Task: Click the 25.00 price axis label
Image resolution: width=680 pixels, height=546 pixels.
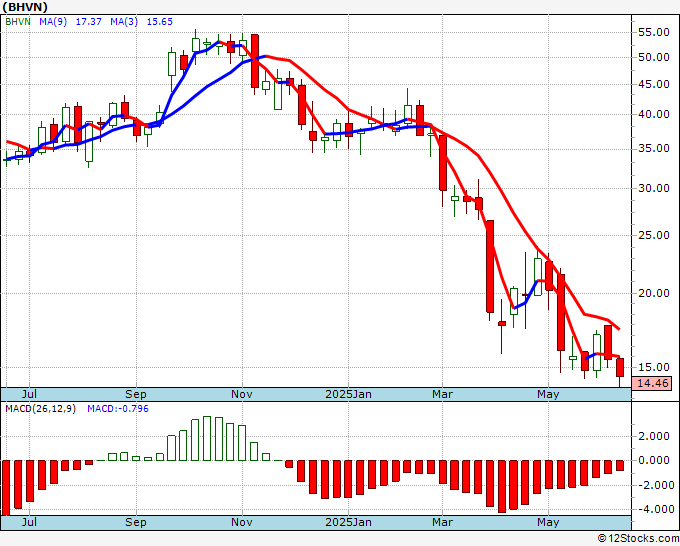Action: click(x=654, y=235)
